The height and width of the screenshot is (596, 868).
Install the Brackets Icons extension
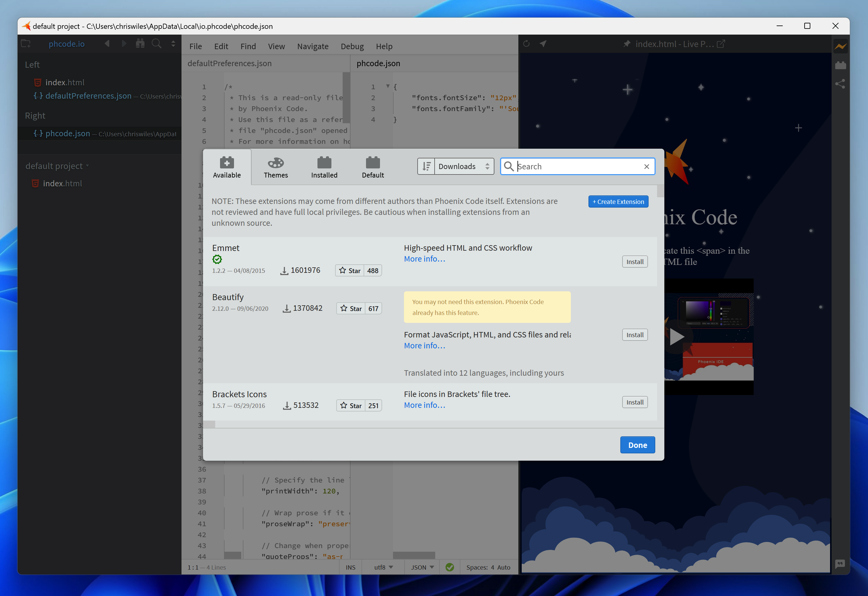[635, 402]
